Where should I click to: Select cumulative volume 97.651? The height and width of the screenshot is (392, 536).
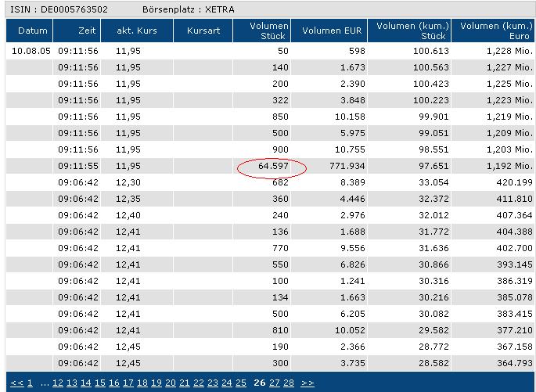tap(433, 166)
